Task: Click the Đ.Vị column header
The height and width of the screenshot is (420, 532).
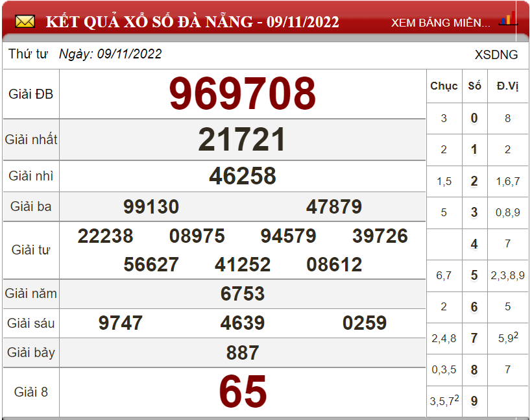Action: 507,86
